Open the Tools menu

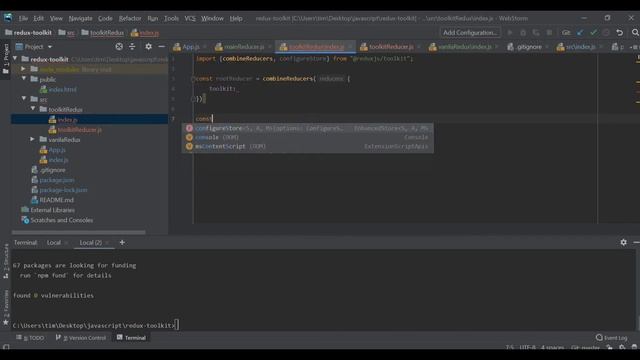pos(171,18)
